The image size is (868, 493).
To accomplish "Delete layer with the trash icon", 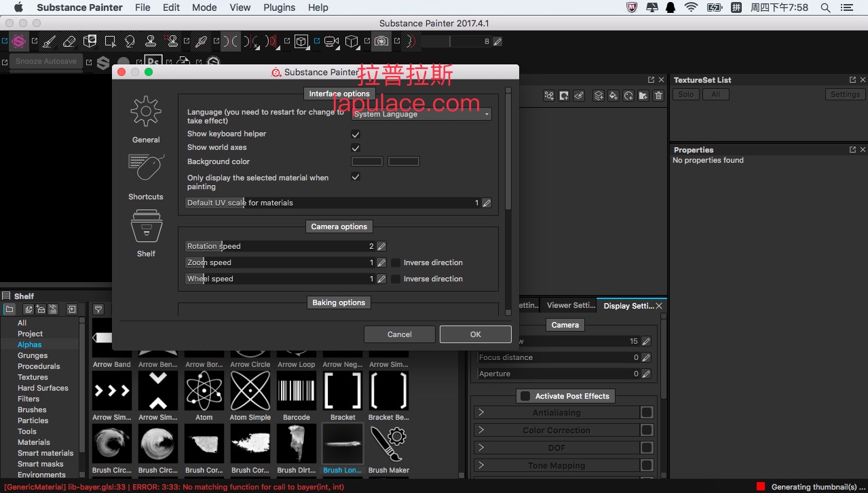I will [658, 96].
